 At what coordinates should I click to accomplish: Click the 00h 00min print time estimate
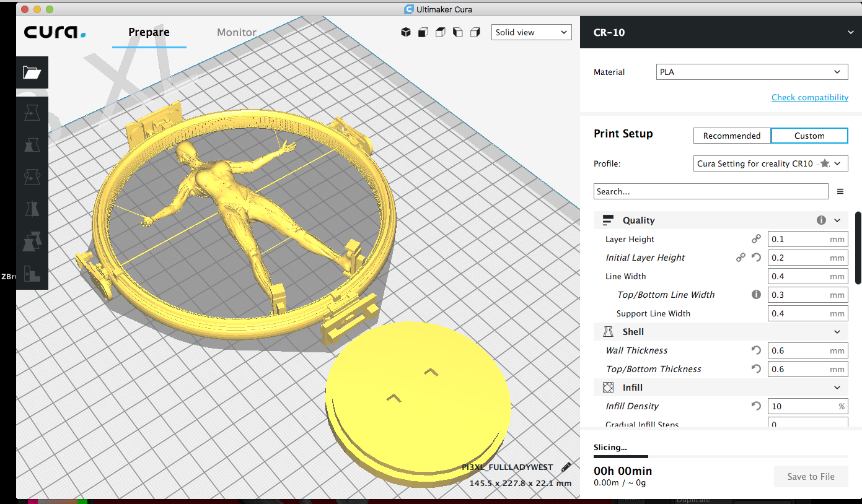click(623, 471)
